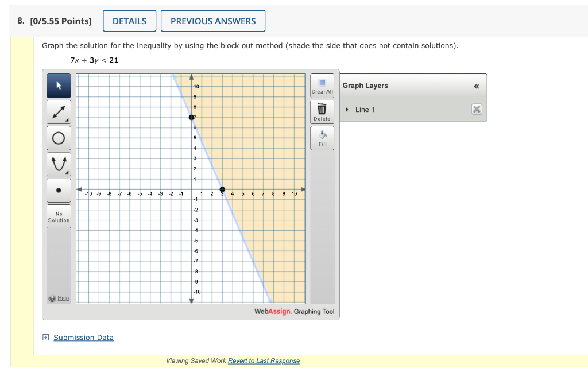Choose the point plotting tool

[59, 190]
